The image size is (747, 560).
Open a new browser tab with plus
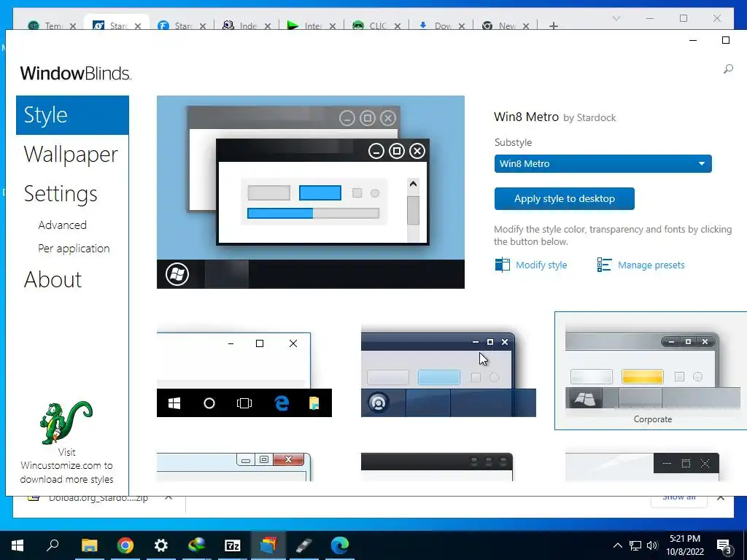(554, 26)
